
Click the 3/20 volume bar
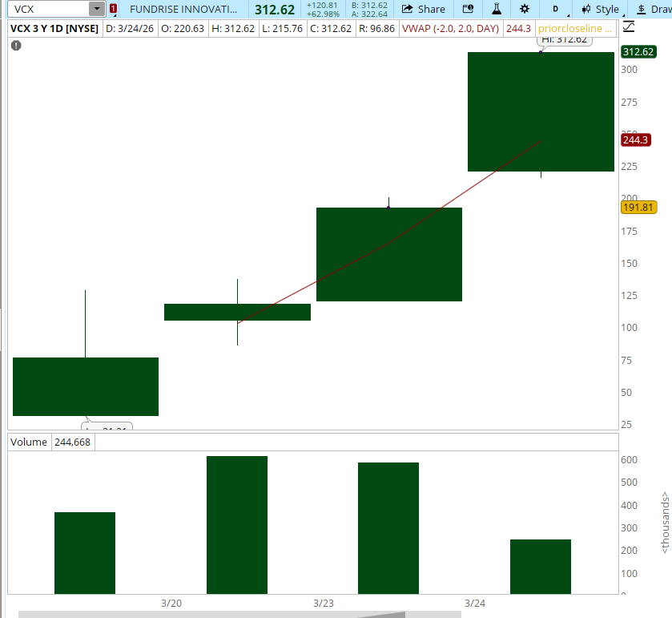point(237,525)
